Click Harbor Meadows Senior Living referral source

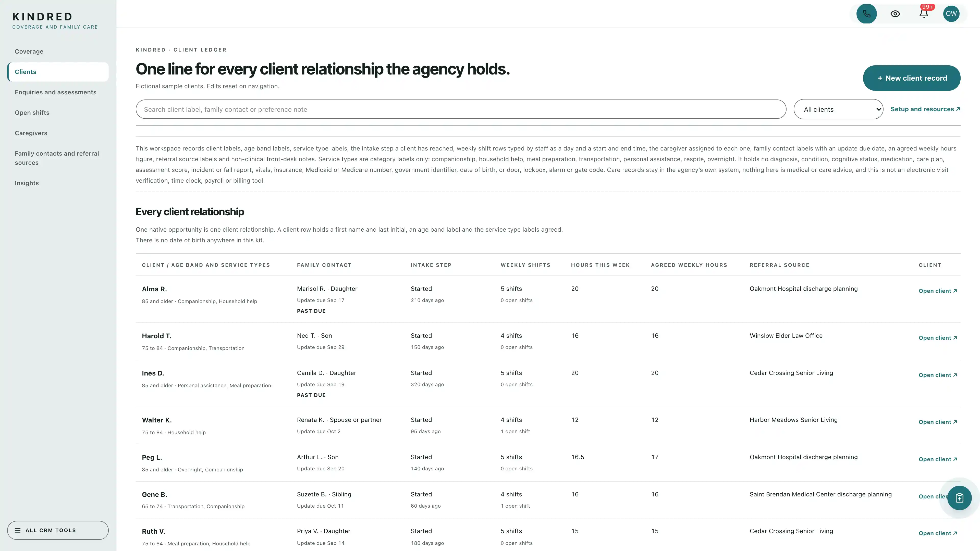coord(793,420)
